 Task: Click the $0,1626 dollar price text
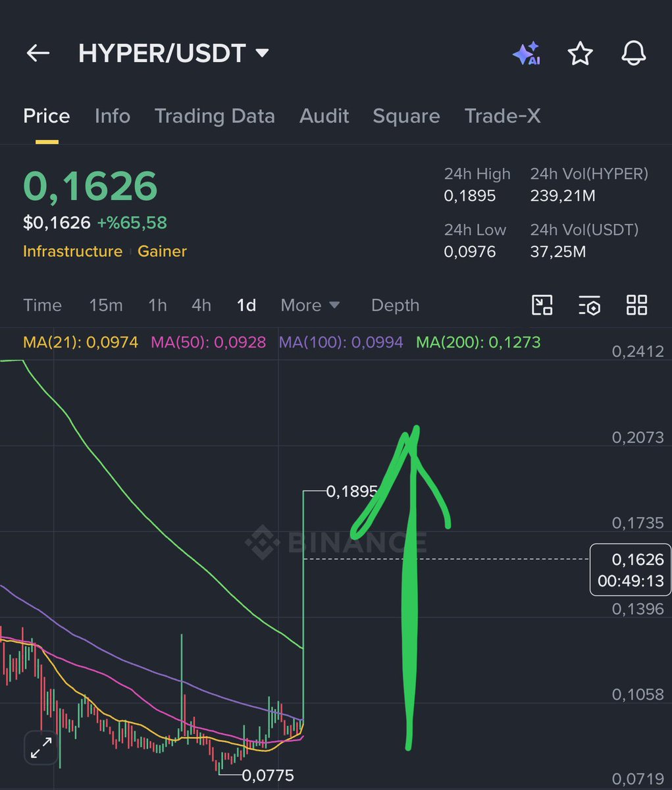coord(57,223)
